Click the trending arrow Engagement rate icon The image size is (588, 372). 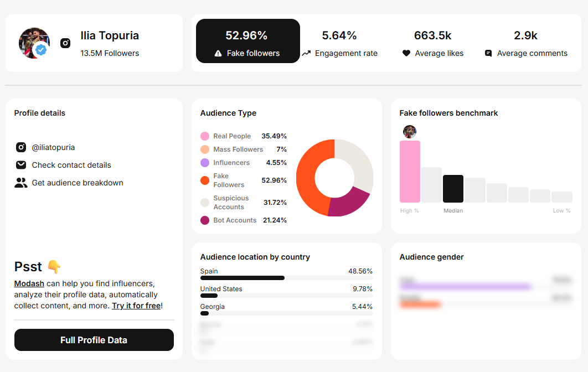pyautogui.click(x=306, y=53)
